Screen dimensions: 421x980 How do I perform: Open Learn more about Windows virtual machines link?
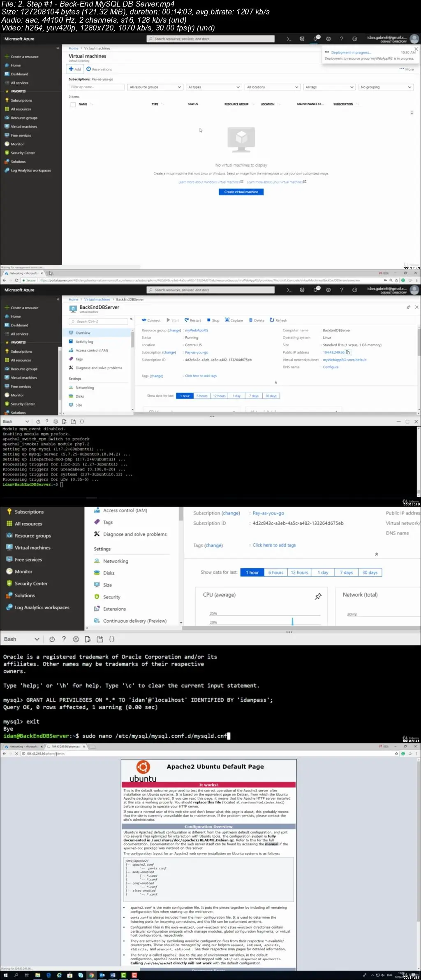point(211,182)
